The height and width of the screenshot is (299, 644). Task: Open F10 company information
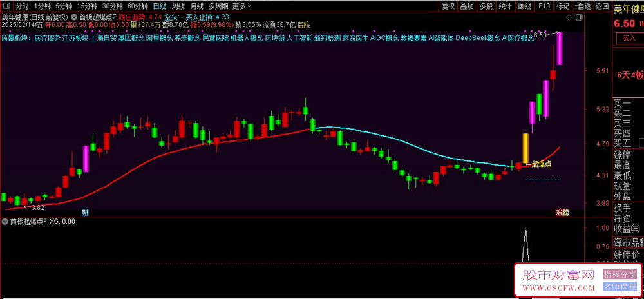(544, 6)
